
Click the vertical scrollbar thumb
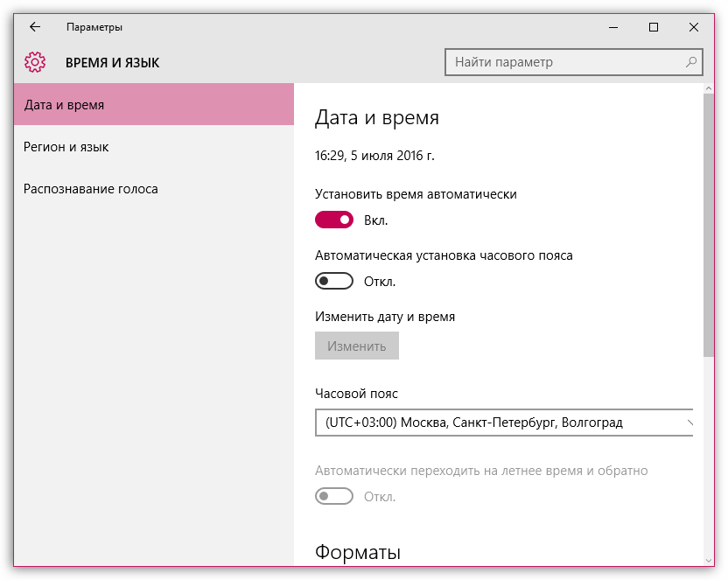coord(708,227)
